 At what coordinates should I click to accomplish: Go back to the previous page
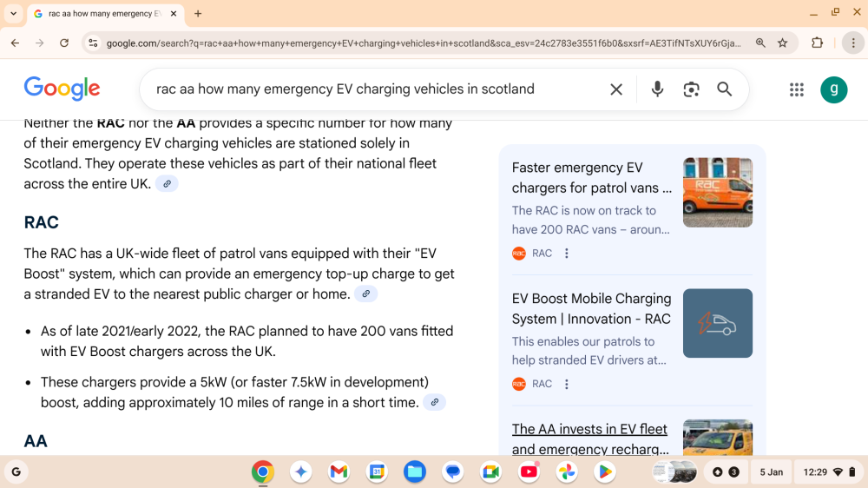pyautogui.click(x=15, y=43)
